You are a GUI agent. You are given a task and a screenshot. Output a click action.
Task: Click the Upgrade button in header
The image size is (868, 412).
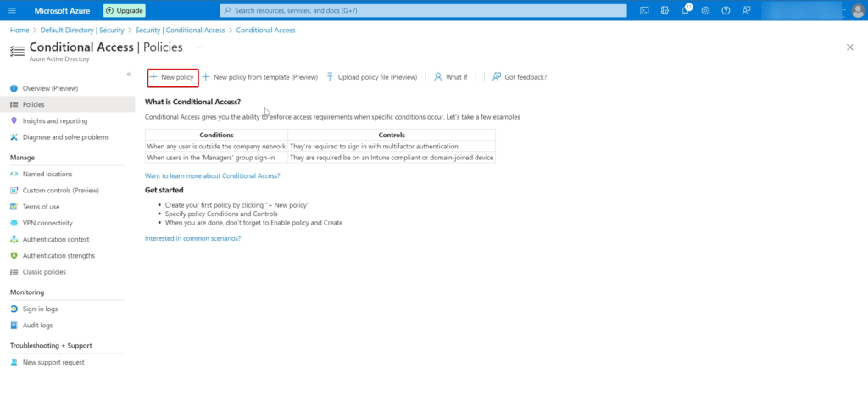point(125,10)
